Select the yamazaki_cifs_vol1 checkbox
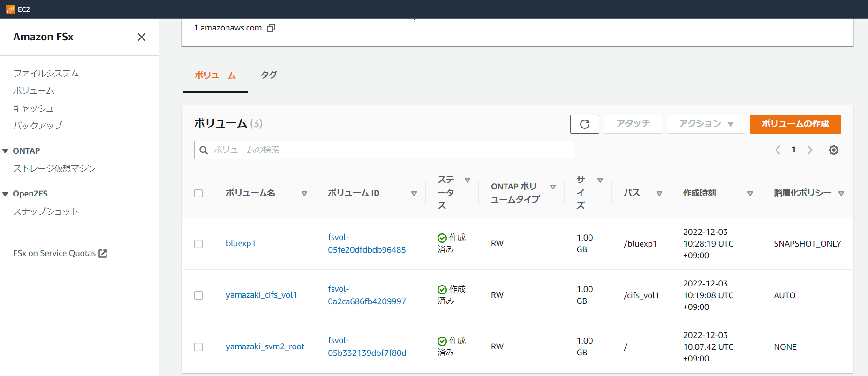Screen dimensions: 868x376 198,295
